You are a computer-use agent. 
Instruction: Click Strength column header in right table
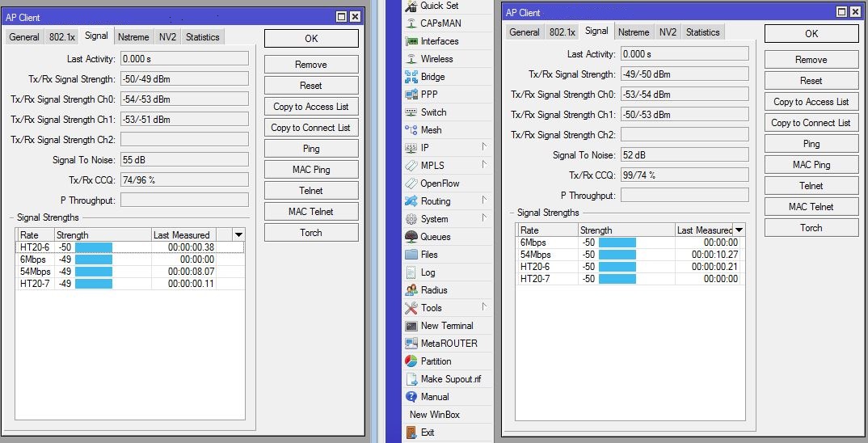click(x=626, y=230)
